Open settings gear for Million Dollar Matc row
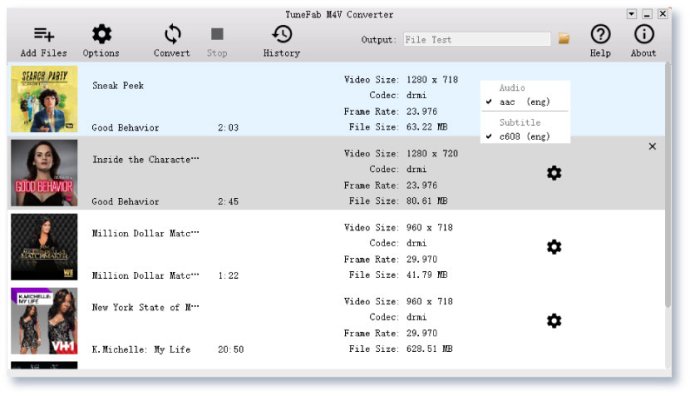Screen dimensions: 690x396 554,247
